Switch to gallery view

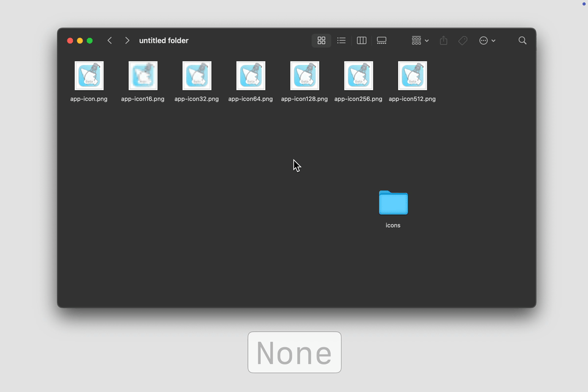pos(382,40)
